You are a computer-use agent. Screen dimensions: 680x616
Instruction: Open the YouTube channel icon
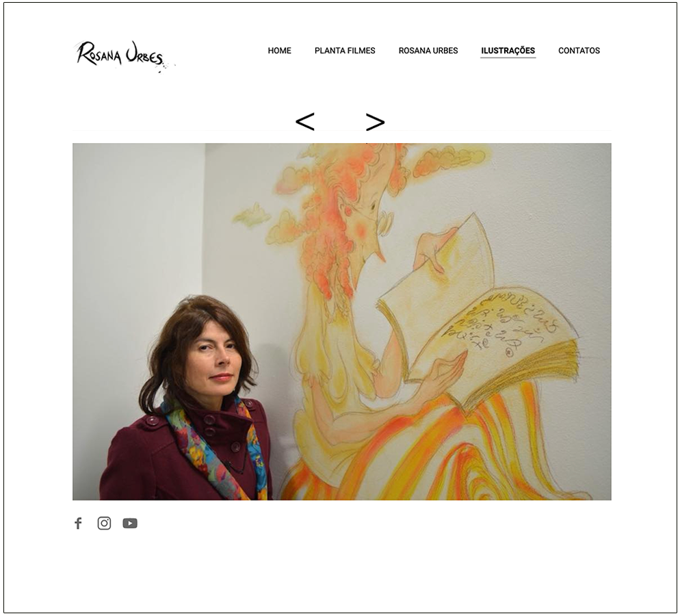(x=130, y=523)
